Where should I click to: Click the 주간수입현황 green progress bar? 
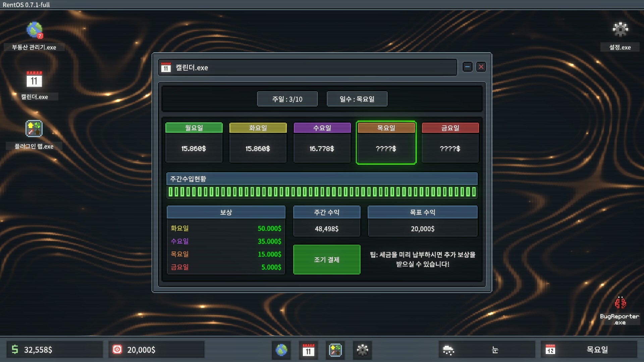322,192
